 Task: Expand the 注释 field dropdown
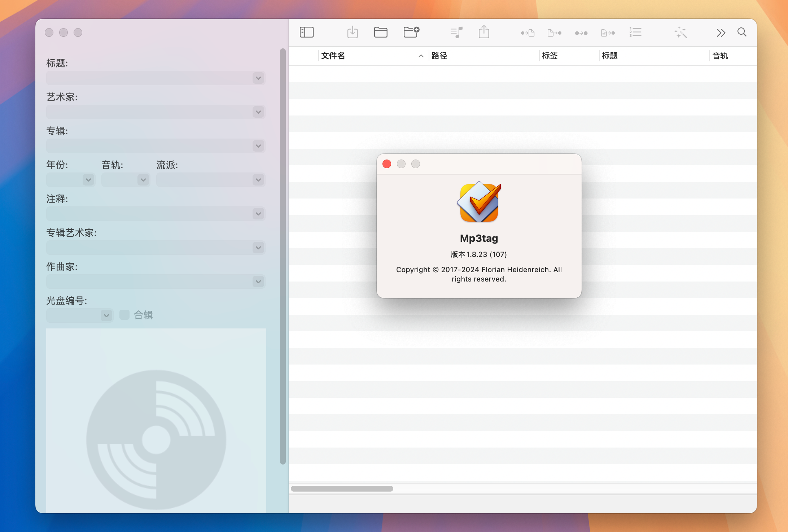(258, 214)
